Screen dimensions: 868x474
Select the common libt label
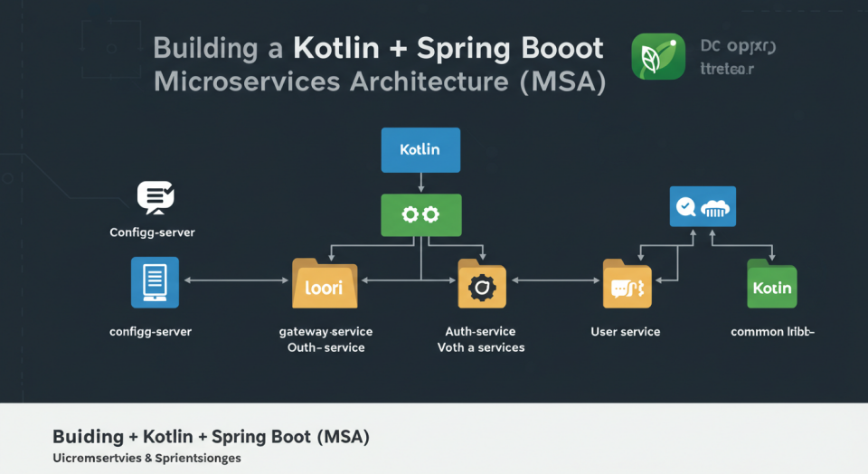click(x=772, y=332)
